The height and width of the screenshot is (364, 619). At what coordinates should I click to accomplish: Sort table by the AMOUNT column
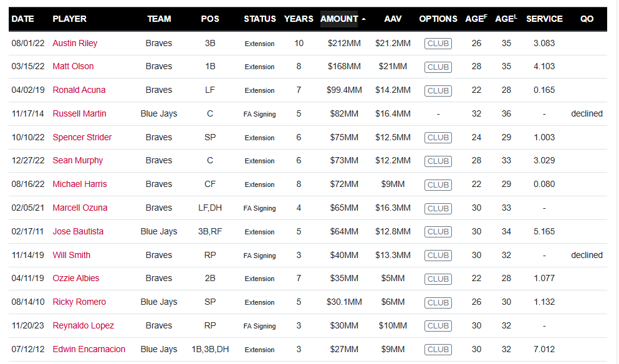coord(340,19)
